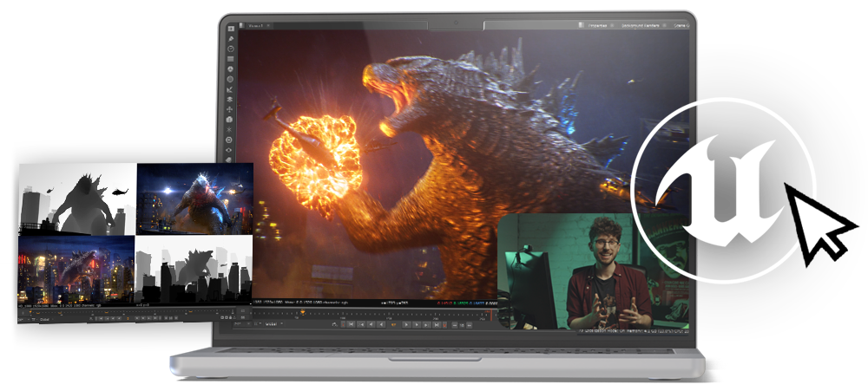Open the Global frame range dropdown
Viewport: 868px width, 391px height.
[x=274, y=324]
